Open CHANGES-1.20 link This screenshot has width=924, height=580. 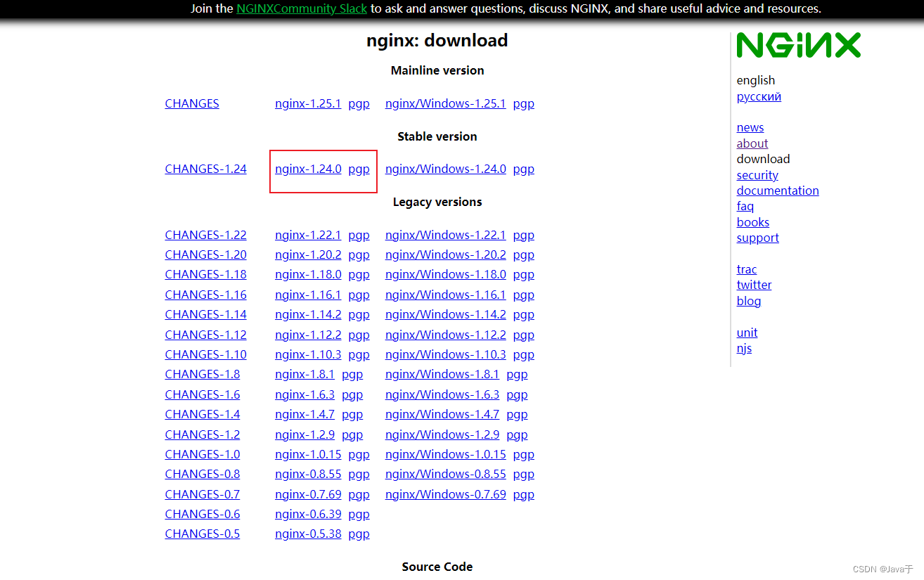(x=206, y=254)
